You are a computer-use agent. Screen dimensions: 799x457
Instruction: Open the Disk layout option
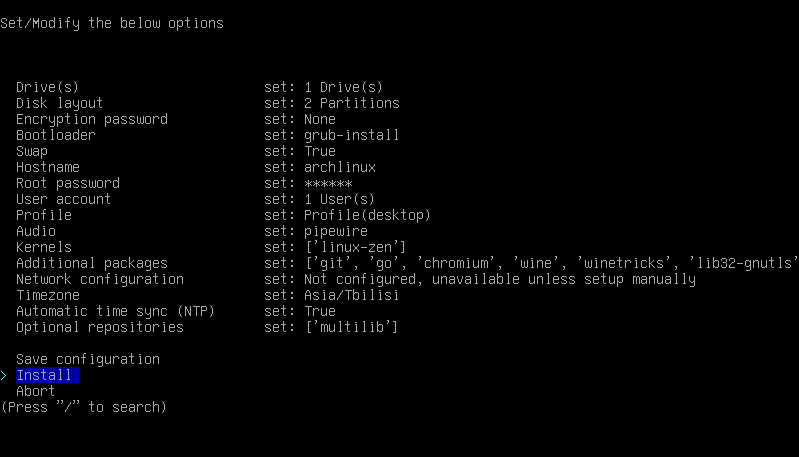59,103
